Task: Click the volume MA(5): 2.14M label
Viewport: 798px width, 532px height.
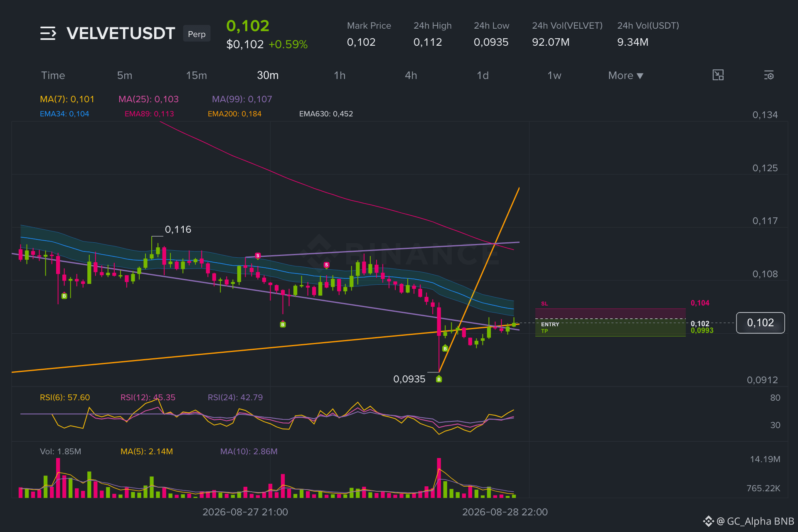Action: coord(147,451)
